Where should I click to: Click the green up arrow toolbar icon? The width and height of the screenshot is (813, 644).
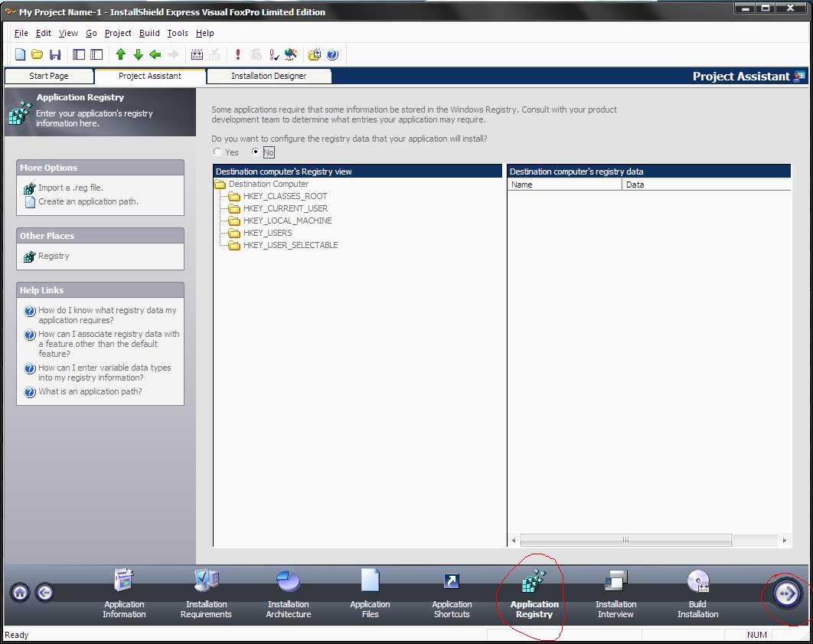(x=121, y=54)
